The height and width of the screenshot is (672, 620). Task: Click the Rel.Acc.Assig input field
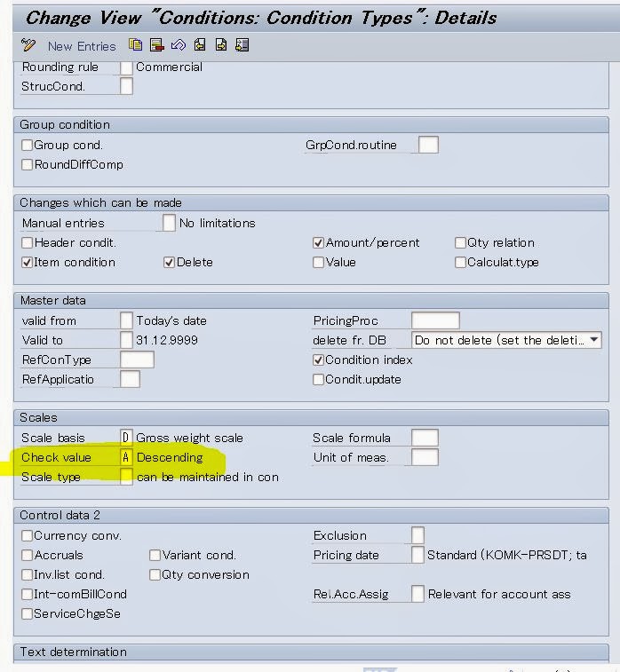(x=417, y=594)
